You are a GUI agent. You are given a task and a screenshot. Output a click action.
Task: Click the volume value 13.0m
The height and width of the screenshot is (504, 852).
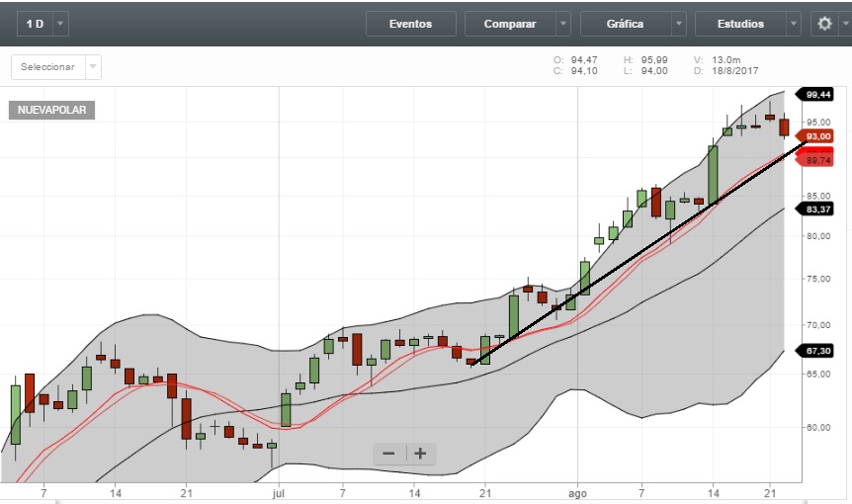[725, 59]
